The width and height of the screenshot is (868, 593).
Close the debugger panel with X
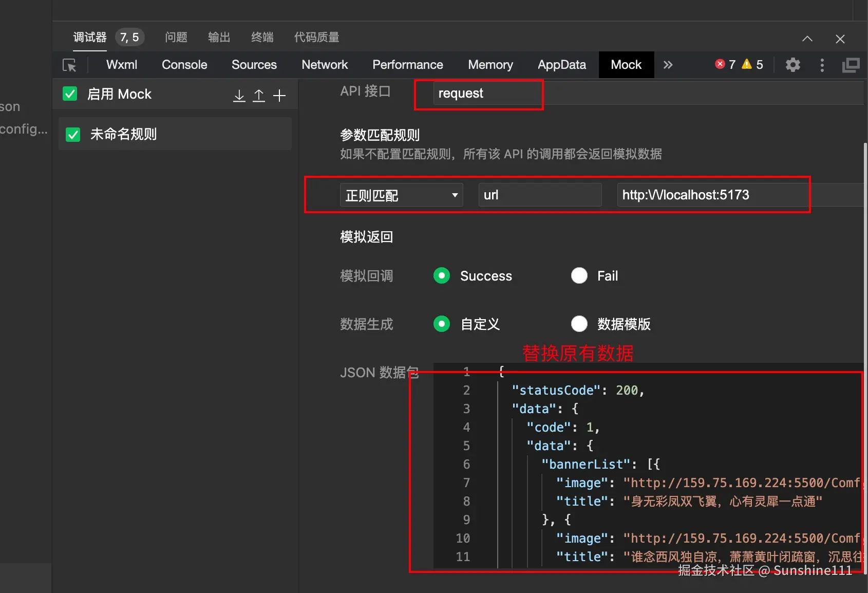(x=840, y=39)
